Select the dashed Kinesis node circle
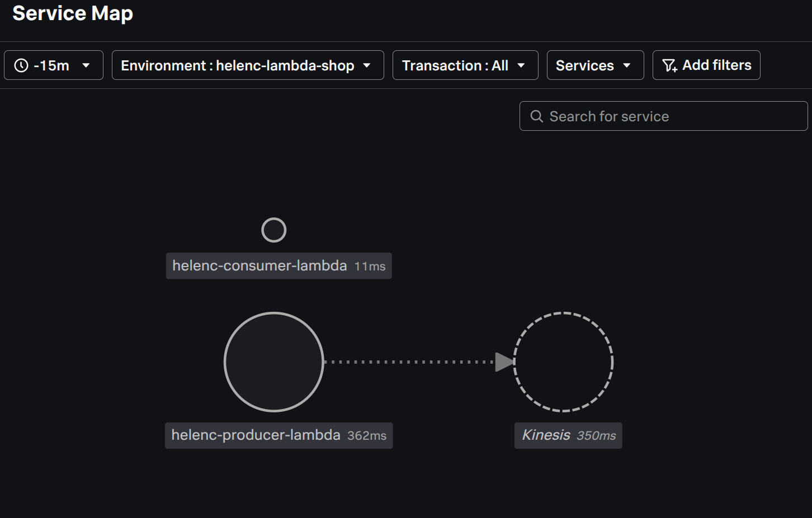Screen dimensions: 812x518 [x=564, y=362]
